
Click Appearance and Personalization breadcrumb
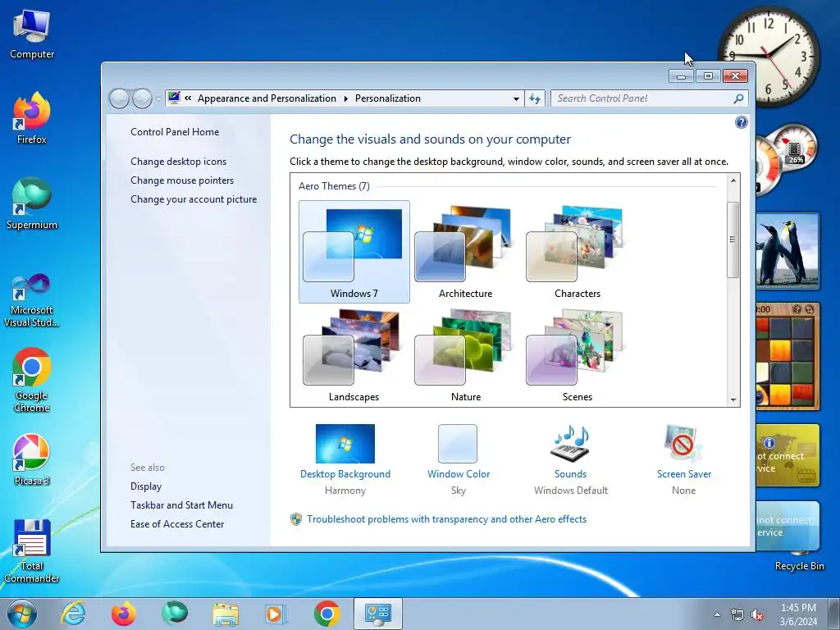click(267, 98)
